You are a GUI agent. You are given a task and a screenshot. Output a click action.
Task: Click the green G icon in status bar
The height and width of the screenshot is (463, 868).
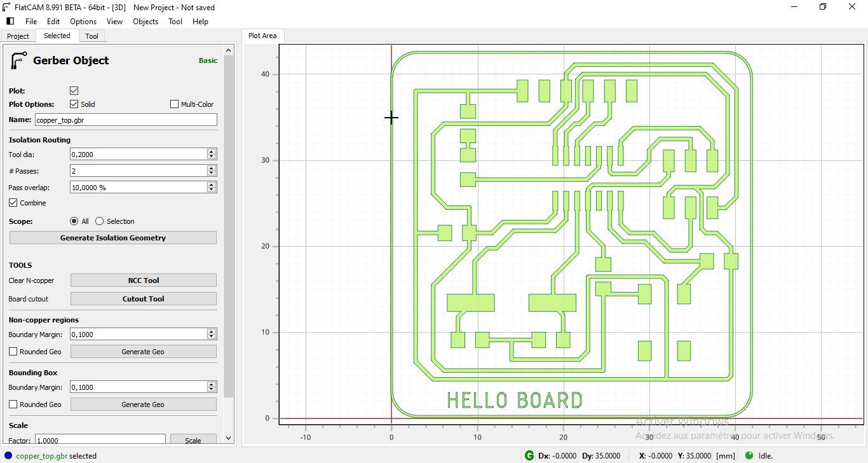[529, 455]
